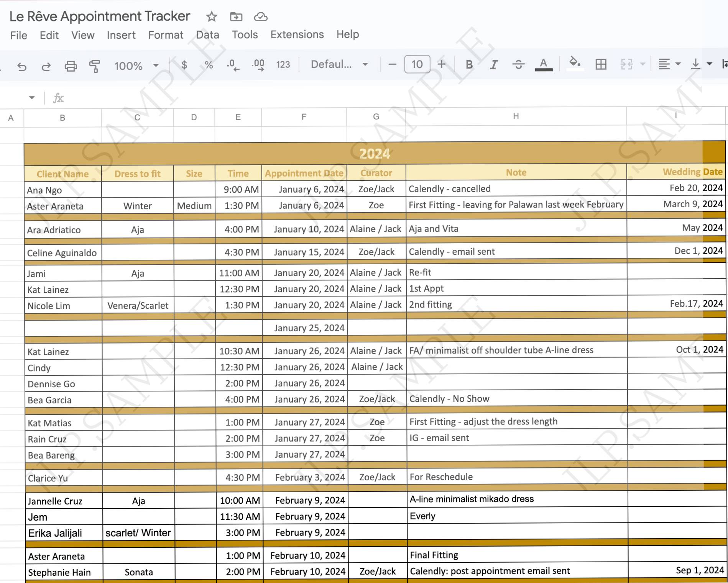Image resolution: width=728 pixels, height=583 pixels.
Task: Click the move-to-folder icon beside the title
Action: tap(236, 16)
